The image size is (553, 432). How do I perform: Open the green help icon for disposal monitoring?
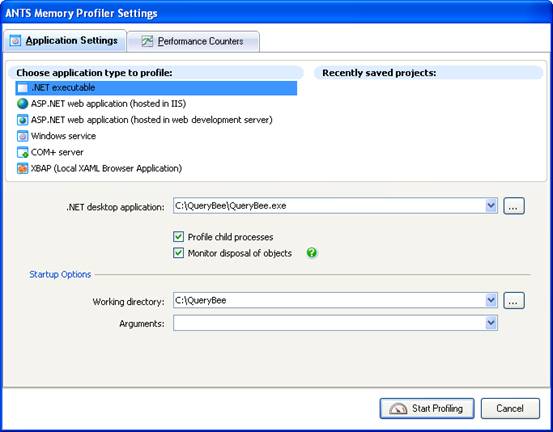pos(312,253)
